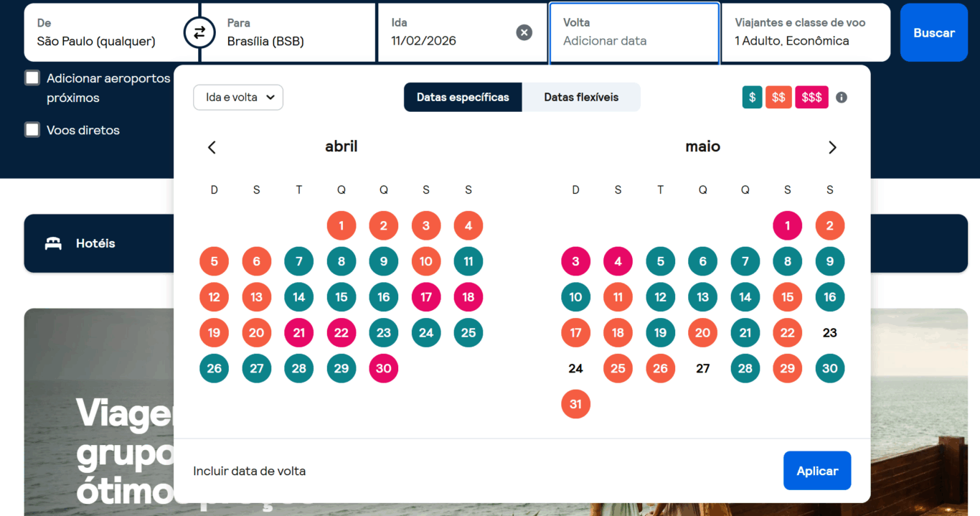Screen dimensions: 980x516
Task: Check the Voos diretos option
Action: tap(32, 130)
